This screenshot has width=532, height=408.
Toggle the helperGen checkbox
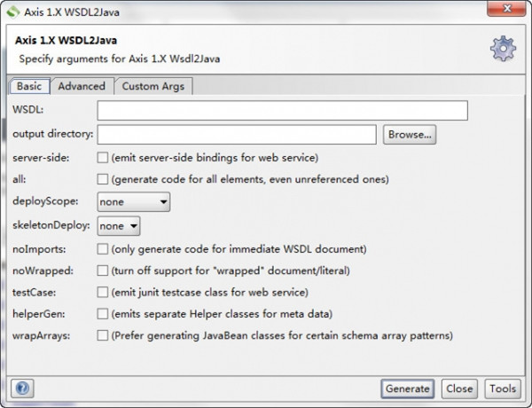[103, 314]
